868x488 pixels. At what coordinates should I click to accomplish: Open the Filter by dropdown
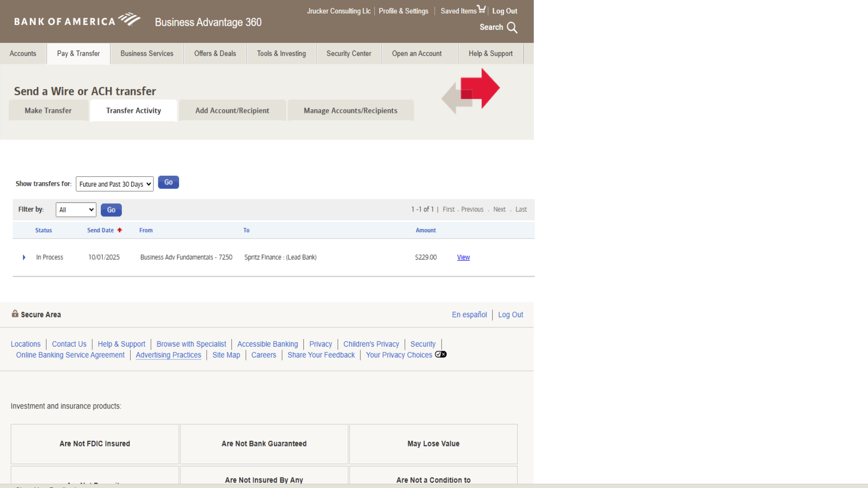click(75, 210)
